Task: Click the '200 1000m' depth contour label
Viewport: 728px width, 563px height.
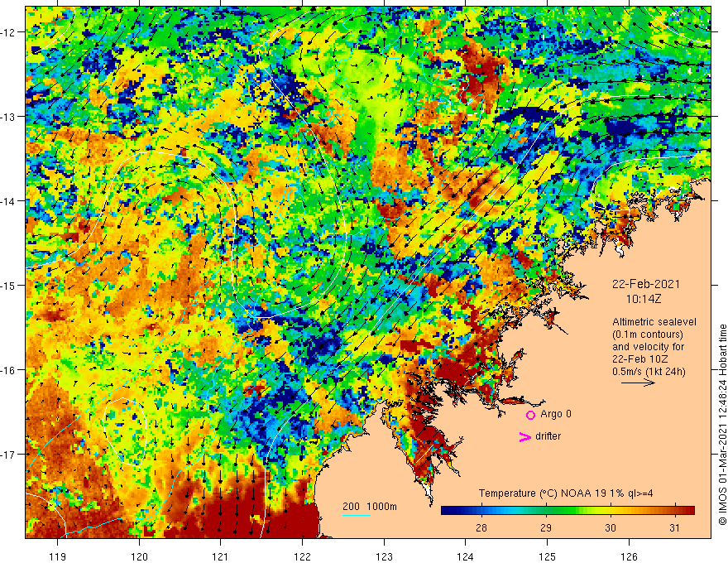Action: [x=370, y=507]
